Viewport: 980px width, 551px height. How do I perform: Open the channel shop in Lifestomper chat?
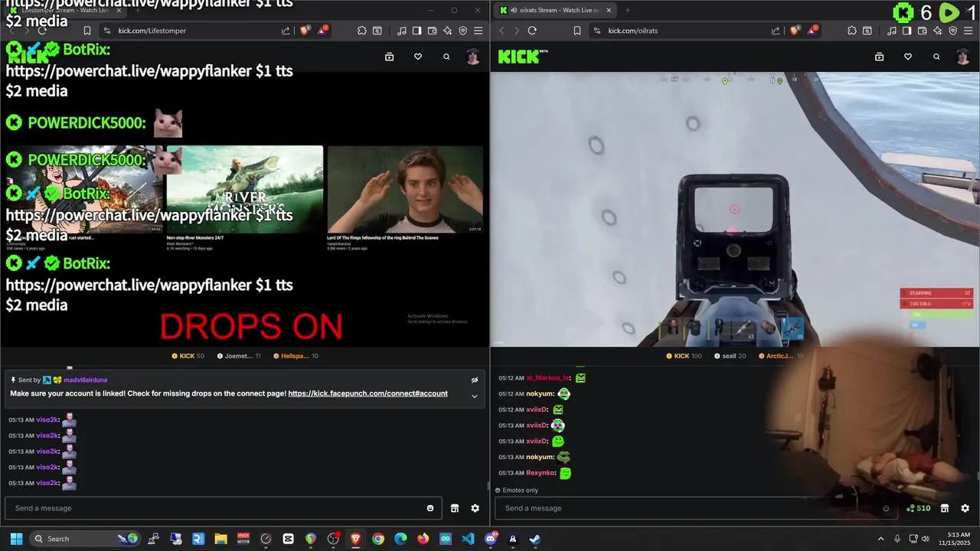[454, 508]
